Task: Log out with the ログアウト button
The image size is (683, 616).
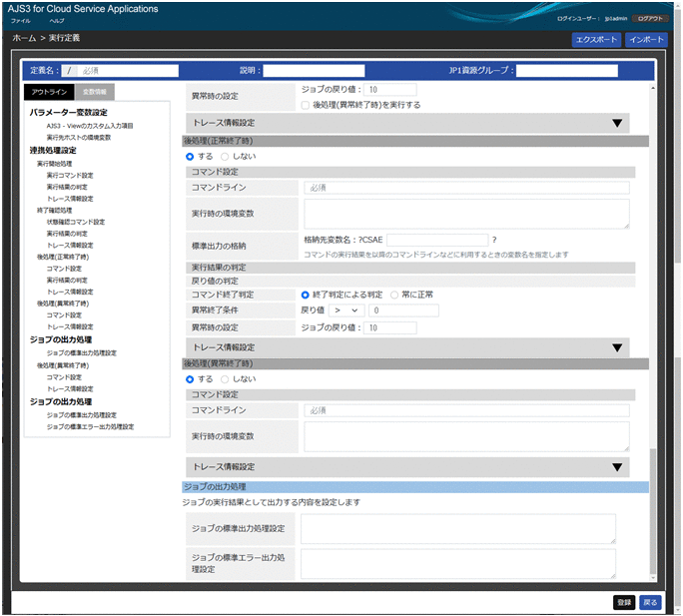Action: click(x=649, y=18)
